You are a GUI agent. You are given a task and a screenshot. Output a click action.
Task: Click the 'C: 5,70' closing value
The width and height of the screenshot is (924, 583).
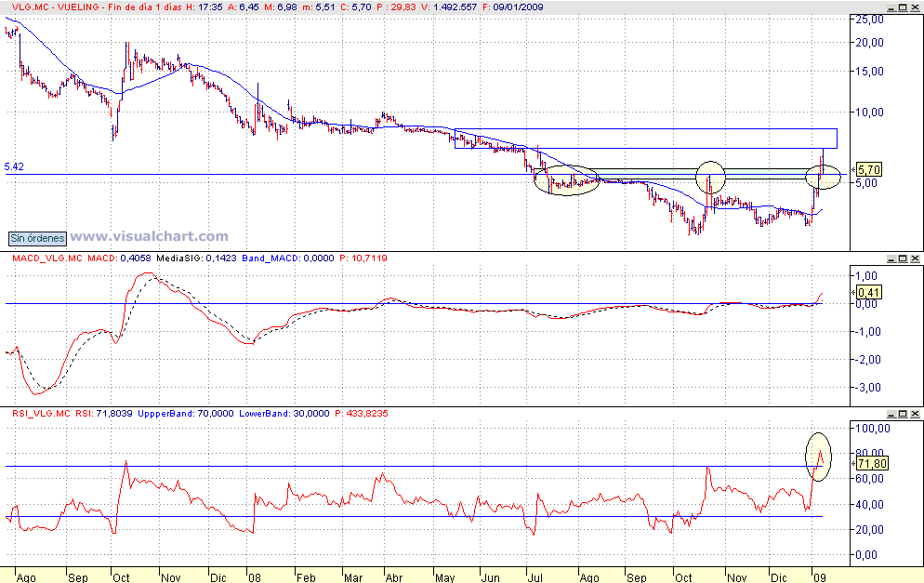[356, 7]
